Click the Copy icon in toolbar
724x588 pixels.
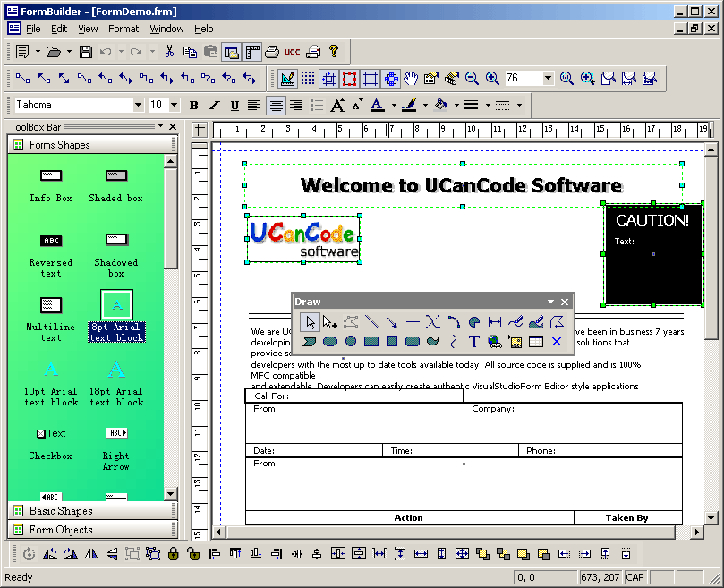tap(190, 52)
